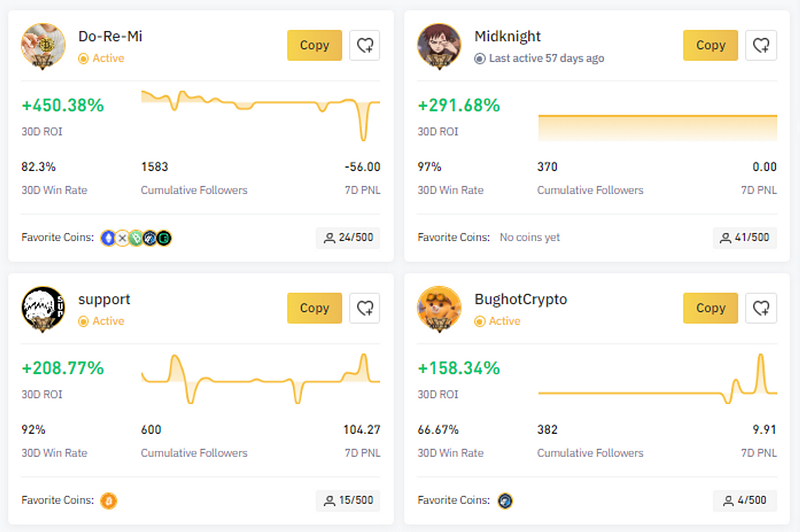This screenshot has width=800, height=532.
Task: Click Copy on the support card
Action: point(314,308)
